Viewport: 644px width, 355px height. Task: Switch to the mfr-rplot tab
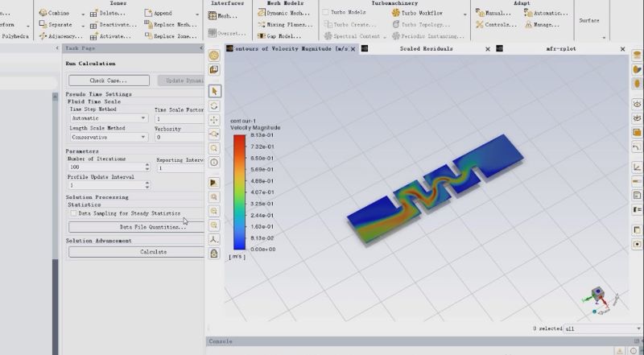[561, 48]
